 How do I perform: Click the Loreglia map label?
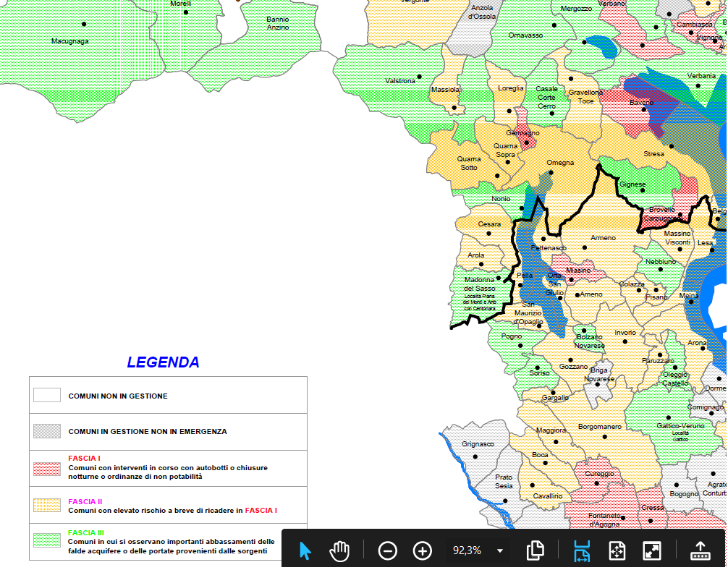pos(511,88)
